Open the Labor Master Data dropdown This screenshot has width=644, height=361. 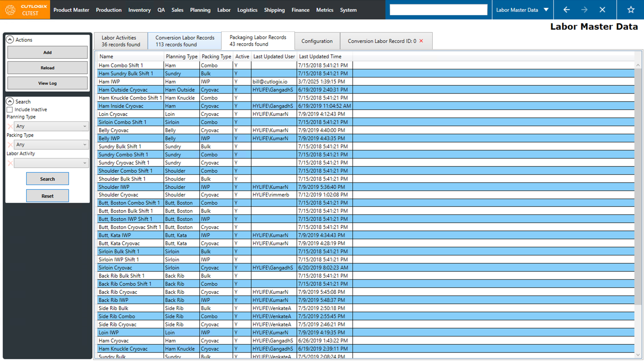pyautogui.click(x=522, y=10)
